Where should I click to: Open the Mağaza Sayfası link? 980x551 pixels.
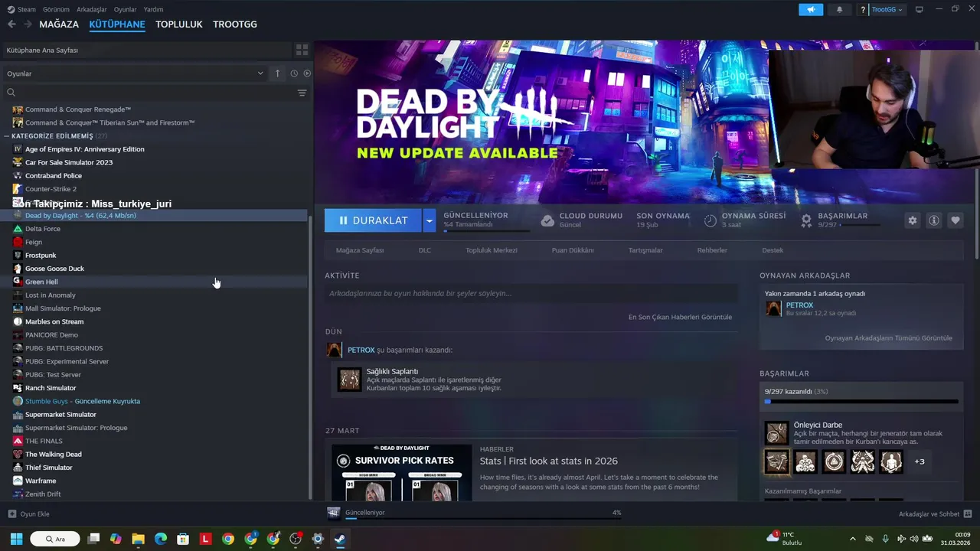click(360, 250)
